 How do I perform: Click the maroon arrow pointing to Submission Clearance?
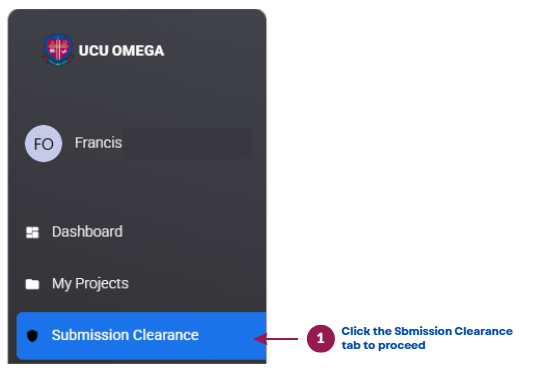276,338
